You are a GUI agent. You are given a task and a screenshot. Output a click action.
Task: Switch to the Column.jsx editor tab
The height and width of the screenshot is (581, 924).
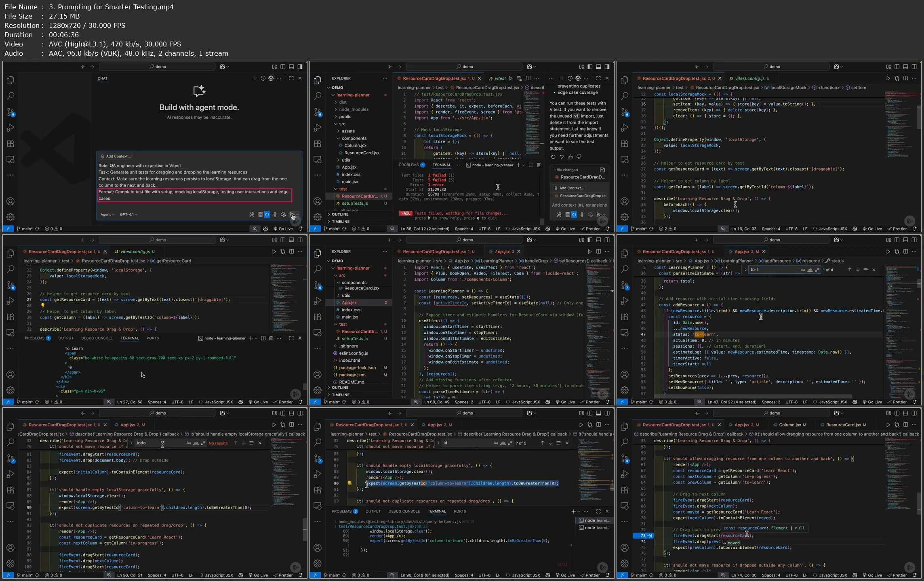[x=789, y=425]
